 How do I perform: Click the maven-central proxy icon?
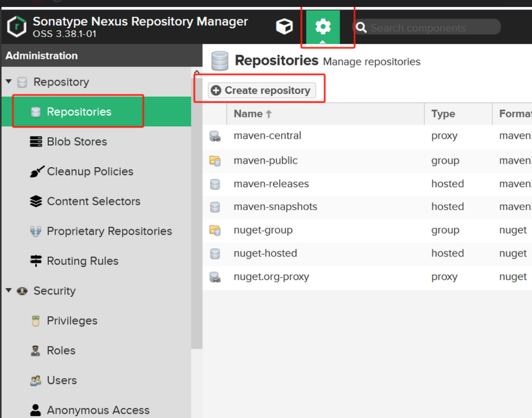click(215, 136)
